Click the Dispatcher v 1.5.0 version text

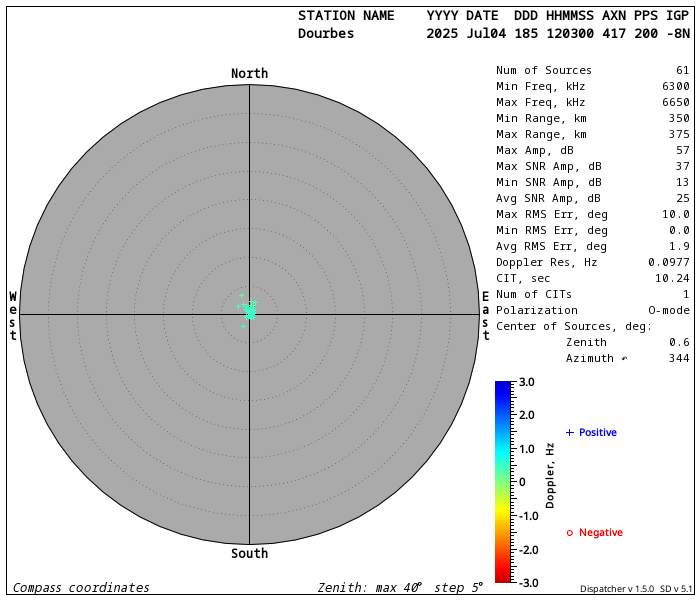pos(617,589)
